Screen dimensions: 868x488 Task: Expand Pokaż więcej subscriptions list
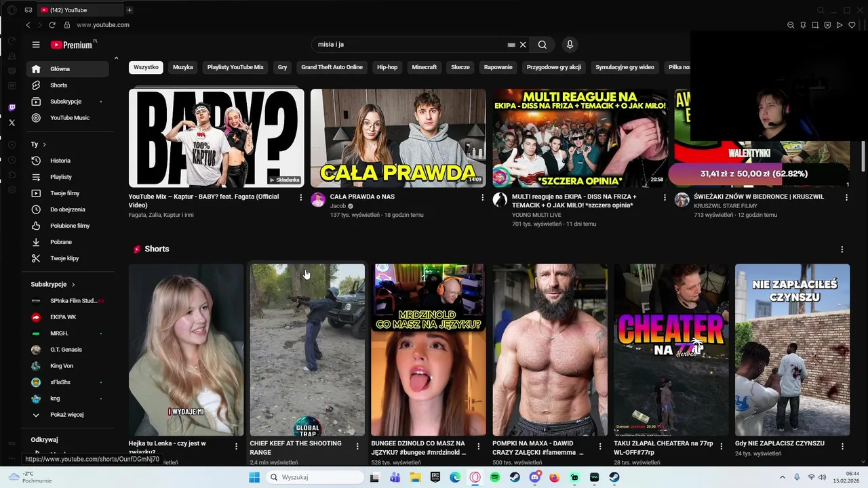pos(67,415)
